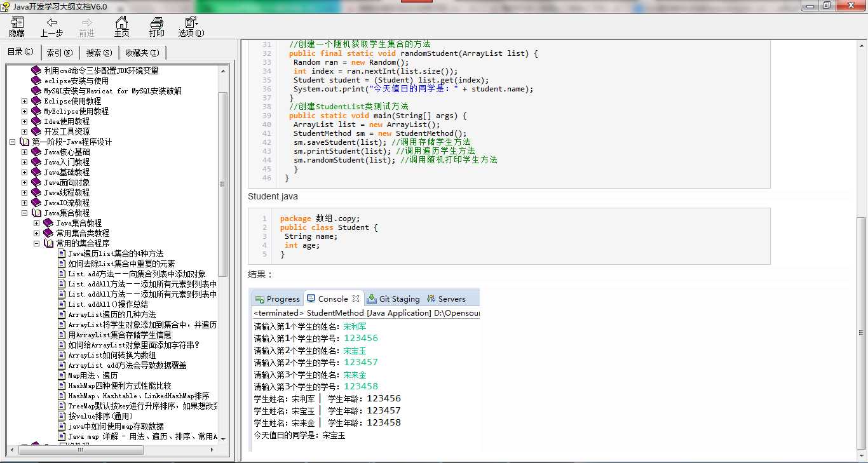Click book icon of JavaIO流教程
This screenshot has height=463, width=868.
point(36,203)
